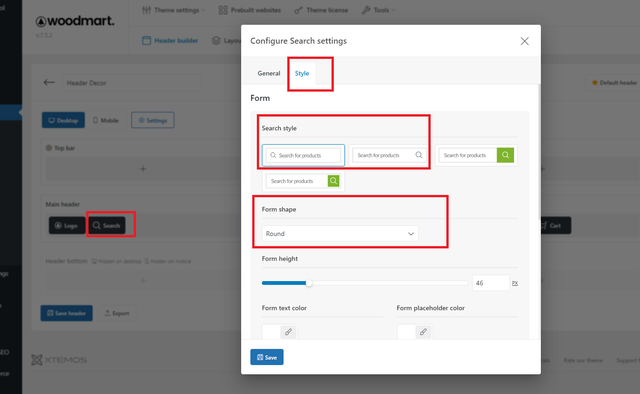Click the Form height slider handle
Viewport: 640px width, 394px height.
point(309,283)
